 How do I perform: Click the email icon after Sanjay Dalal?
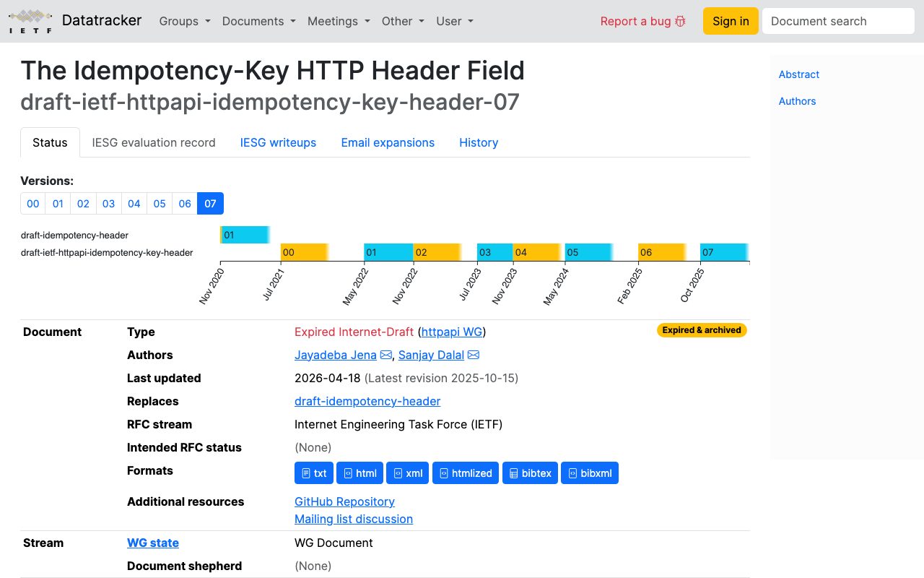(x=474, y=355)
